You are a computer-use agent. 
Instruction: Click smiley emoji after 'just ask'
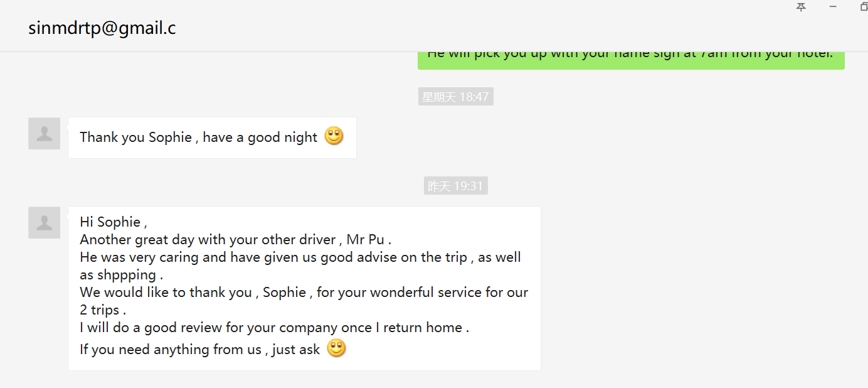click(336, 348)
